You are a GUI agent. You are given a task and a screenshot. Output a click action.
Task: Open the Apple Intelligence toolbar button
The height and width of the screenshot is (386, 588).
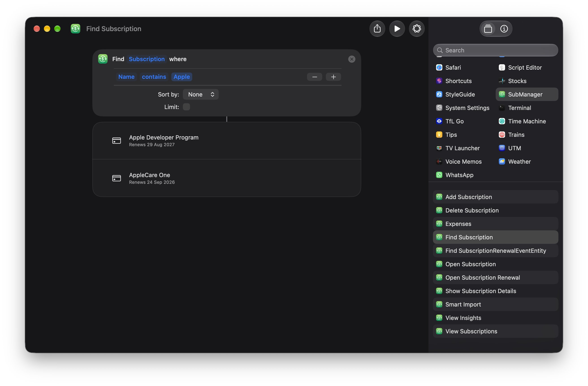pyautogui.click(x=417, y=29)
